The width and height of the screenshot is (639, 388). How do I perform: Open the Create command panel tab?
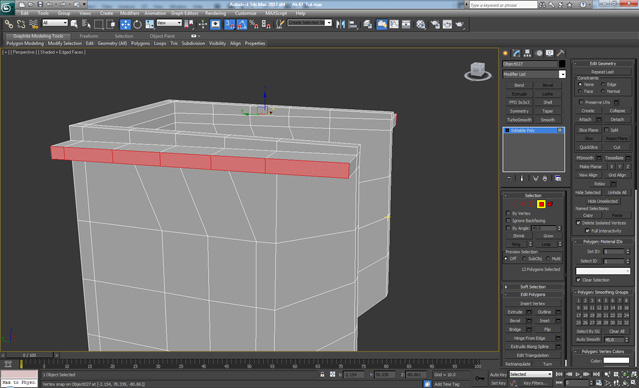point(506,53)
